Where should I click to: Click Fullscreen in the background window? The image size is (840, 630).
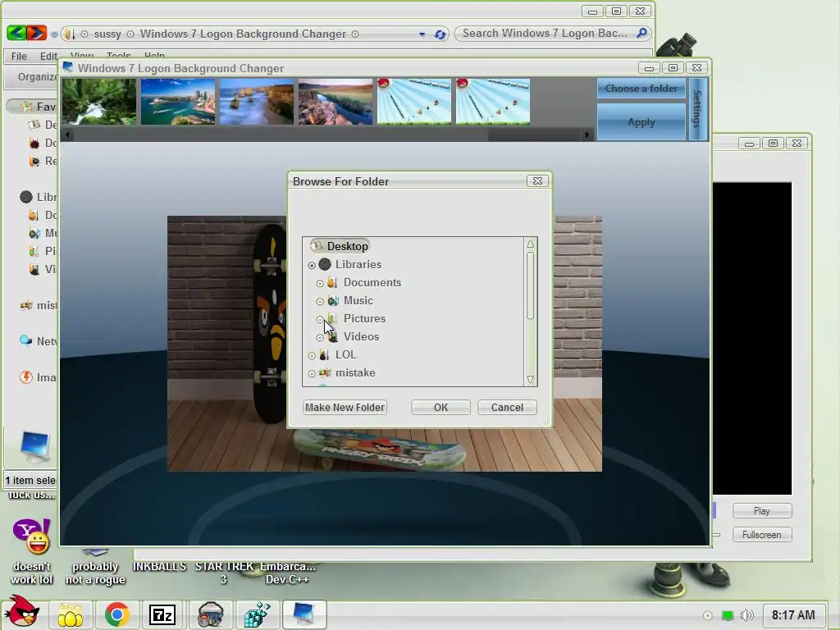[x=761, y=535]
